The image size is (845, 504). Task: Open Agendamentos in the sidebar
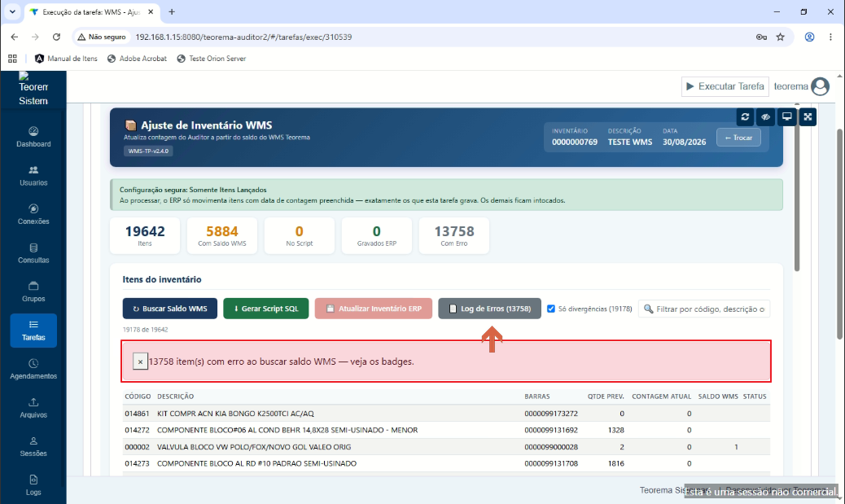point(33,369)
